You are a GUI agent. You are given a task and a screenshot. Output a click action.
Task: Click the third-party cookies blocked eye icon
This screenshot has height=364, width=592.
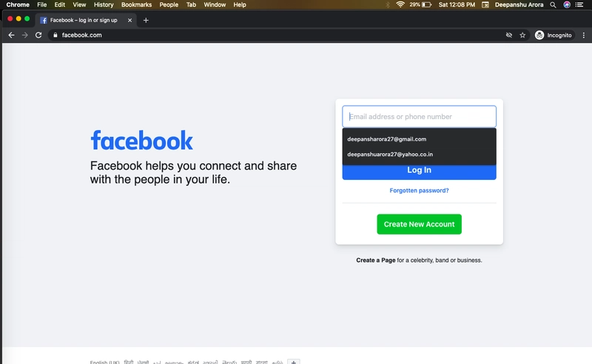(x=509, y=35)
